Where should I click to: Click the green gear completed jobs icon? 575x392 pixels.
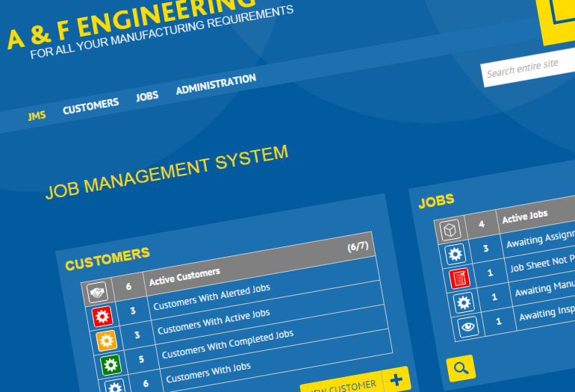pos(111,365)
